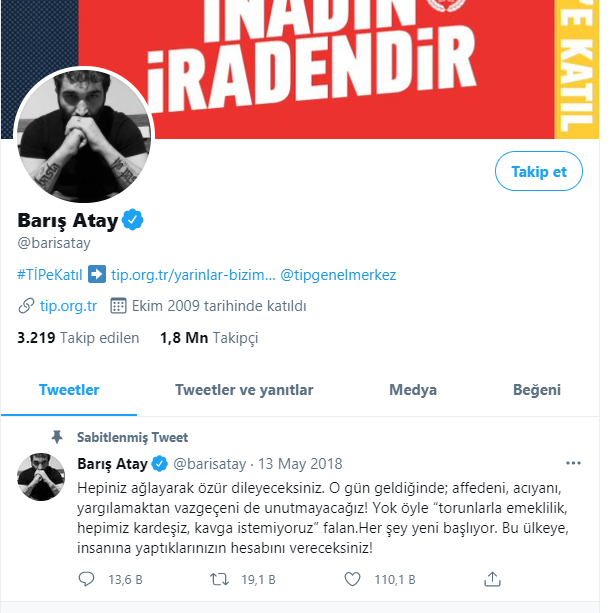Click the small avatar in pinned tweet
This screenshot has height=613, width=612.
pyautogui.click(x=41, y=477)
